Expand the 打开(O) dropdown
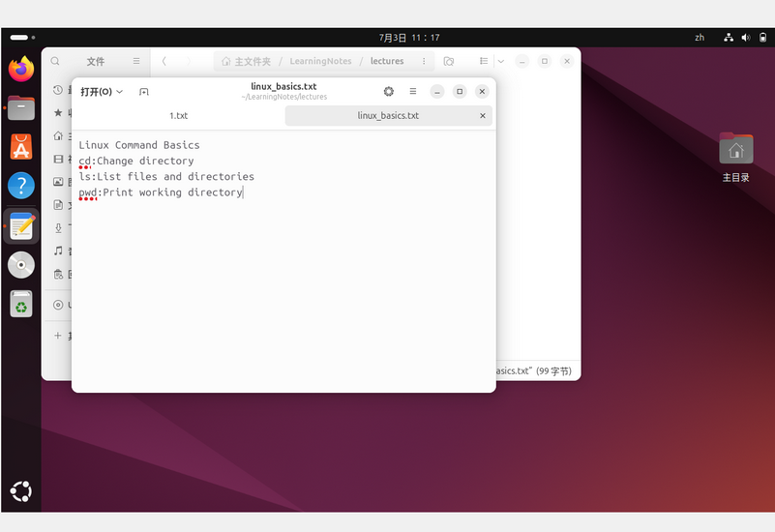Image resolution: width=775 pixels, height=532 pixels. coord(102,91)
